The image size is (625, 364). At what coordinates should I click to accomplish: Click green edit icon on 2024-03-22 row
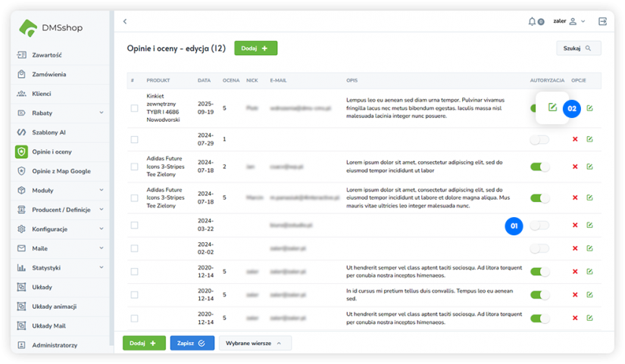[x=589, y=226]
